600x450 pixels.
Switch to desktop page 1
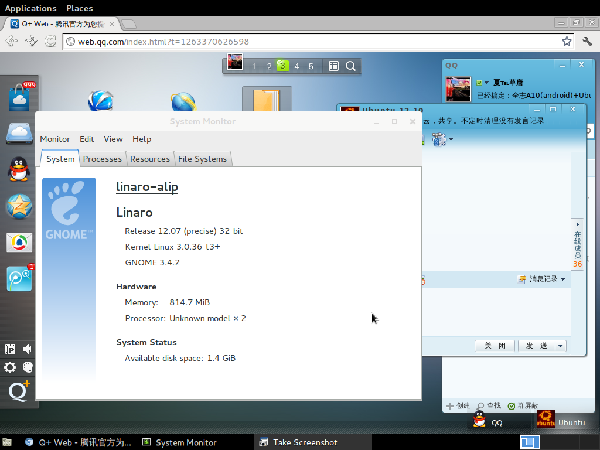pos(254,66)
